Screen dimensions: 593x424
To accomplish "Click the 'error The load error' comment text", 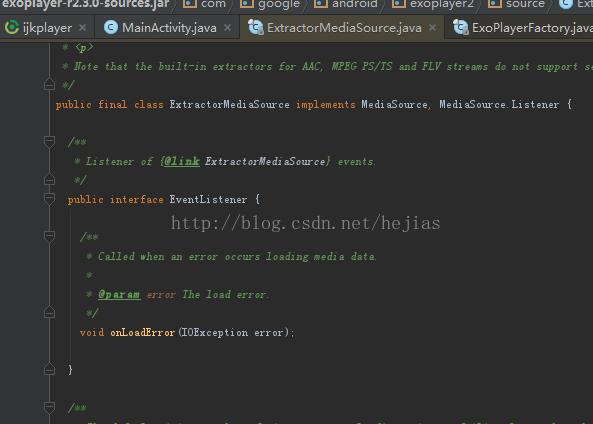I will (x=207, y=294).
